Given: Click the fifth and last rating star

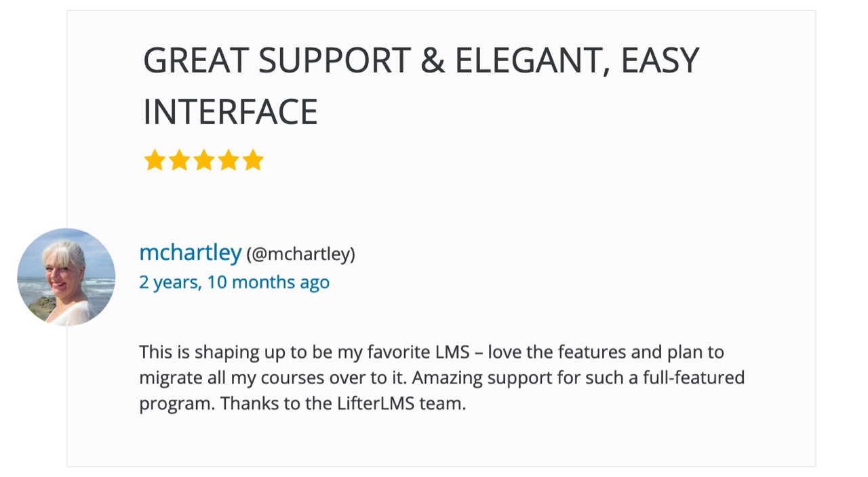Looking at the screenshot, I should point(253,161).
